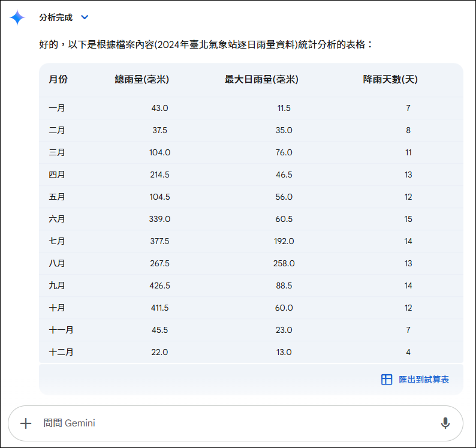Click the 23.0 max daily rainfall cell
The height and width of the screenshot is (448, 476).
coord(284,329)
